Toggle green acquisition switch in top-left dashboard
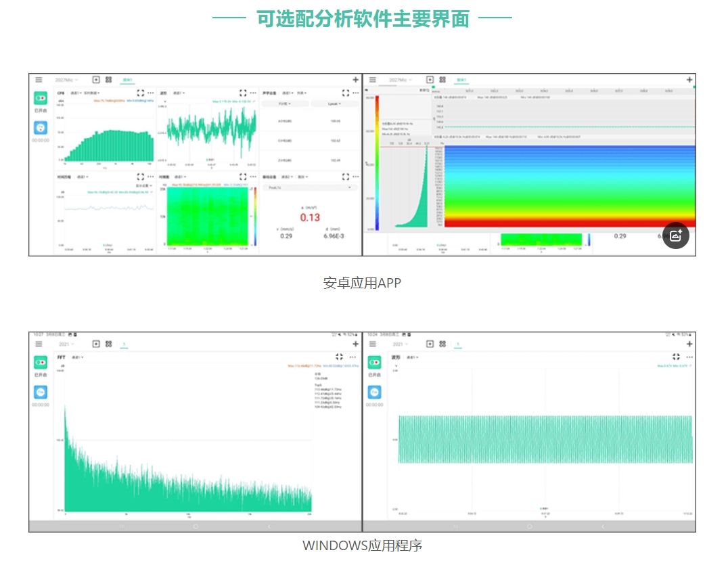This screenshot has width=728, height=586. click(41, 97)
